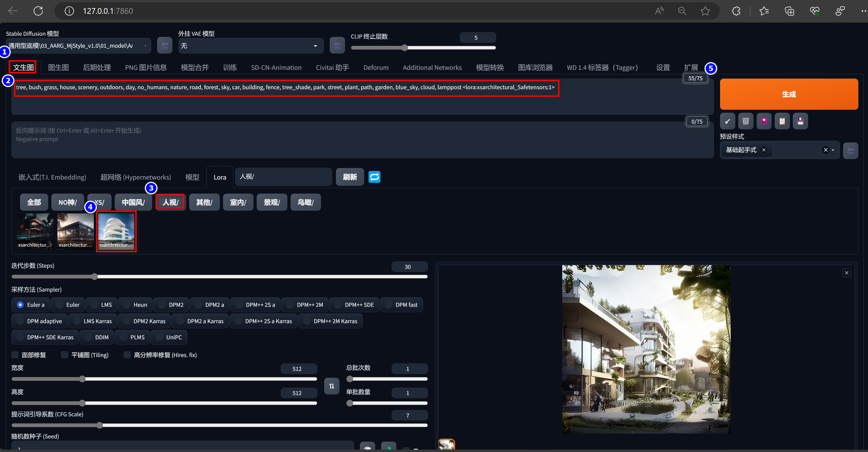Click the END arrow beside the VAE dropdown
Screen dimensions: 868x452
337,45
